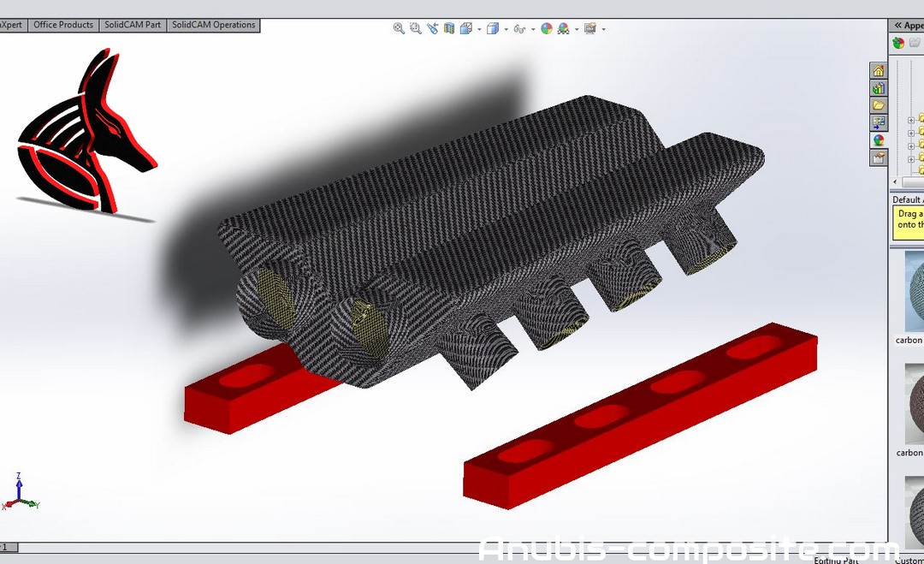
Task: Open the Hide/Show Items dropdown arrow
Action: point(533,29)
